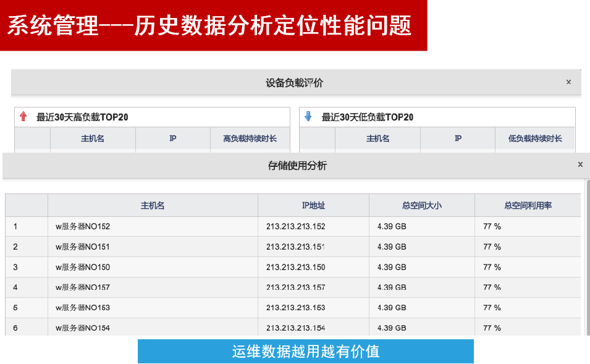The width and height of the screenshot is (590, 364).
Task: Sort by 总空间利用率 column header
Action: 528,206
